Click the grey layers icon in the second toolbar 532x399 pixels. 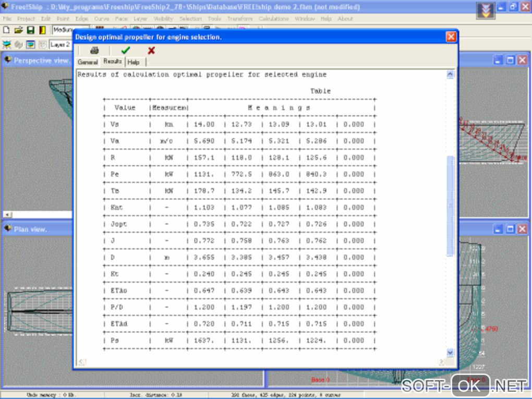pos(19,44)
